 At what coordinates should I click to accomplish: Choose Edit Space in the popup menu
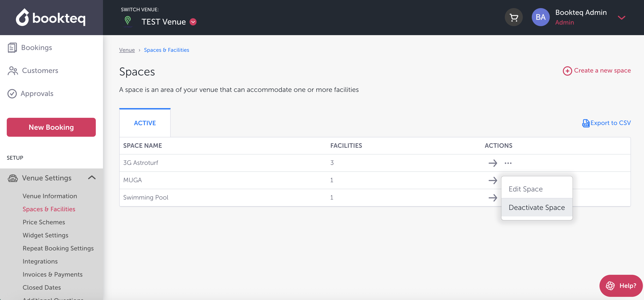pos(525,189)
